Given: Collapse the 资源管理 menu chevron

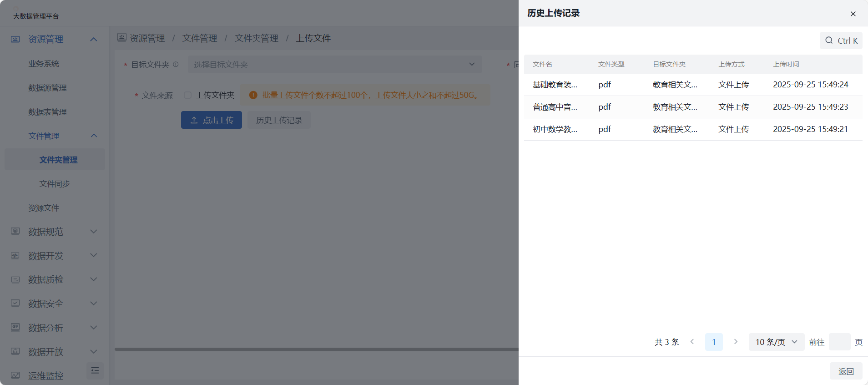Looking at the screenshot, I should 94,40.
